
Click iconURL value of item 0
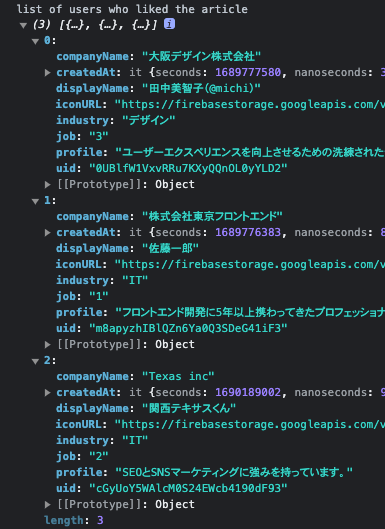250,104
